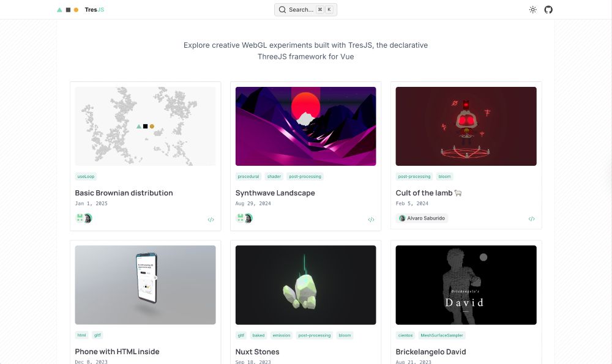The image size is (612, 364).
Task: Open author avatars on Synthwave Landscape card
Action: 244,218
